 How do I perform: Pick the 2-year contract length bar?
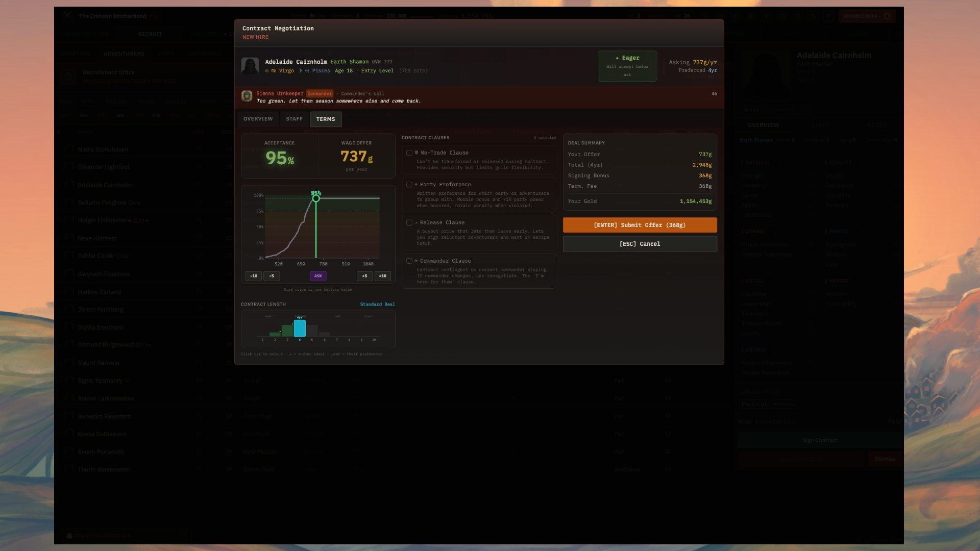tap(275, 334)
